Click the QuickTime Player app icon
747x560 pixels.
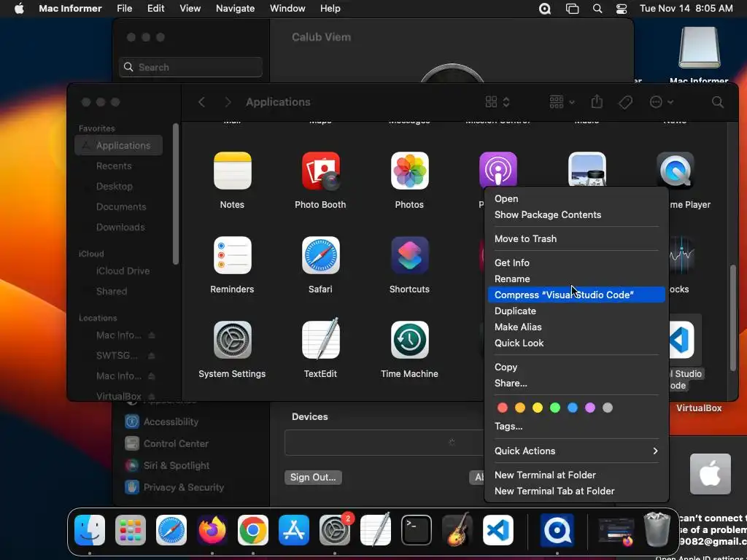[675, 171]
